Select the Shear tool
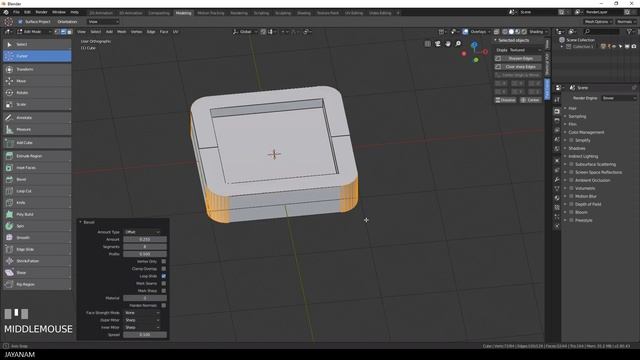 (37, 273)
